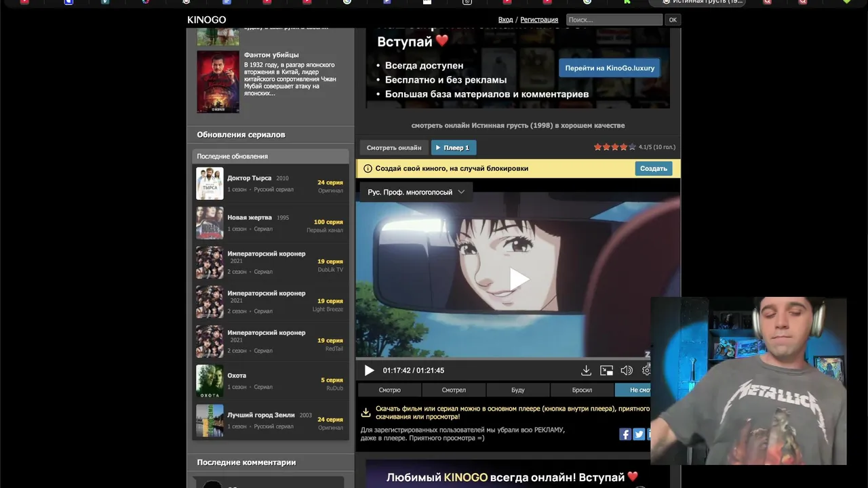Mark the film as Смотрю
This screenshot has height=488, width=868.
(390, 390)
